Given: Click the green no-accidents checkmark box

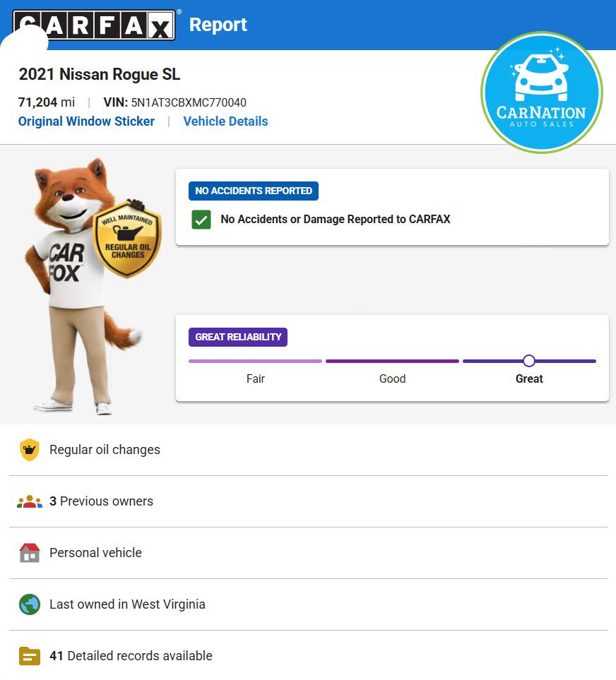Looking at the screenshot, I should (201, 220).
